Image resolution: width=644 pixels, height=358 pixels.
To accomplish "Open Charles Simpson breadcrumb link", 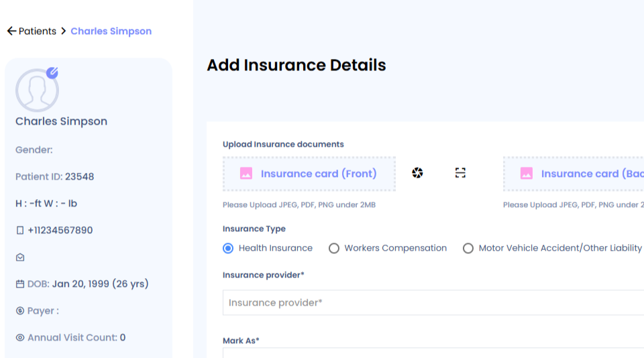I will point(111,32).
